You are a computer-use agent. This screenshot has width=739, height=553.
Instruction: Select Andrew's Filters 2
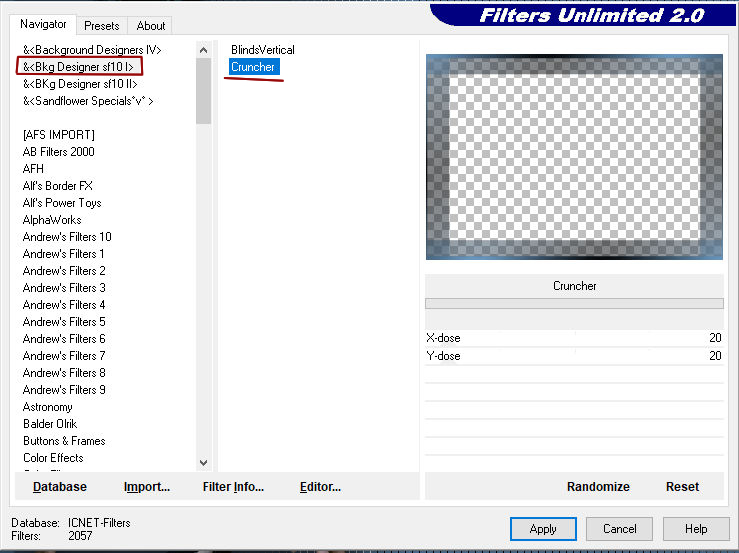pos(64,271)
